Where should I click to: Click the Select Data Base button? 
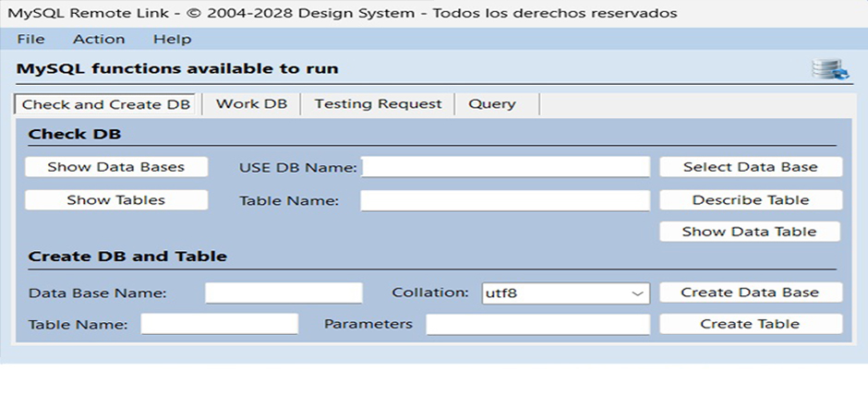pos(751,167)
